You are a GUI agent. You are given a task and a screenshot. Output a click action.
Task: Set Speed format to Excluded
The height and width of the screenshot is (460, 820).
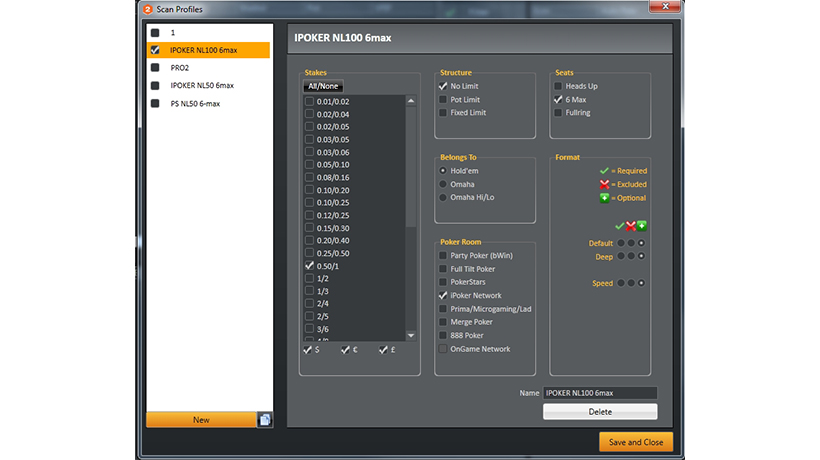pyautogui.click(x=631, y=283)
